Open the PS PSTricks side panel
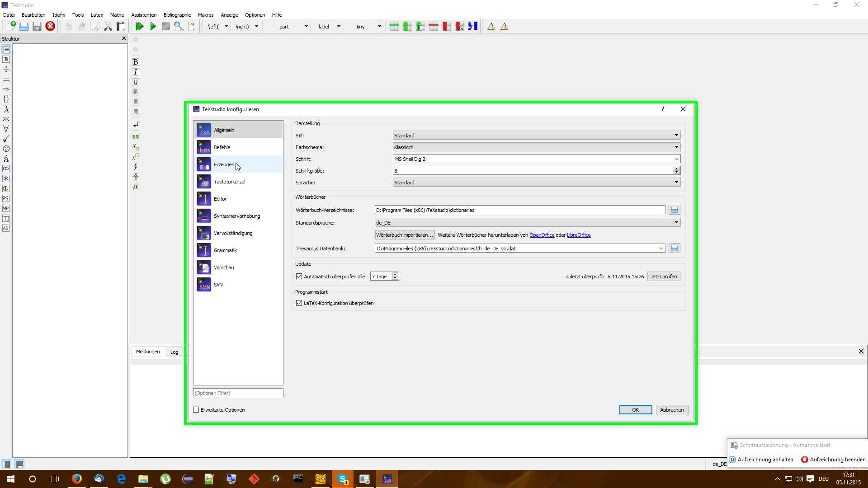This screenshot has width=868, height=488. click(x=6, y=198)
